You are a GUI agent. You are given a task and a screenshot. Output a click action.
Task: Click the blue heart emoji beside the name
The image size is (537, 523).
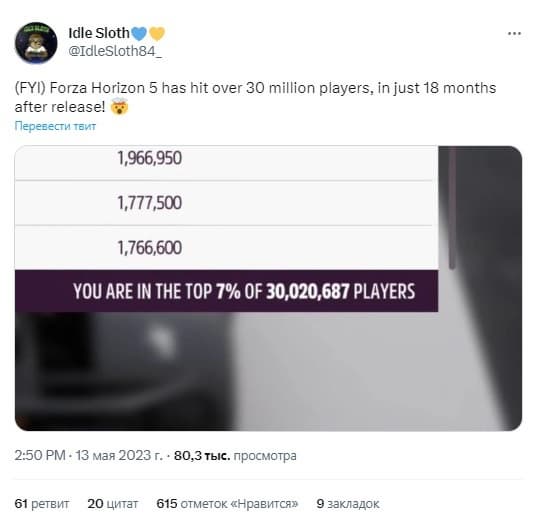click(x=139, y=34)
